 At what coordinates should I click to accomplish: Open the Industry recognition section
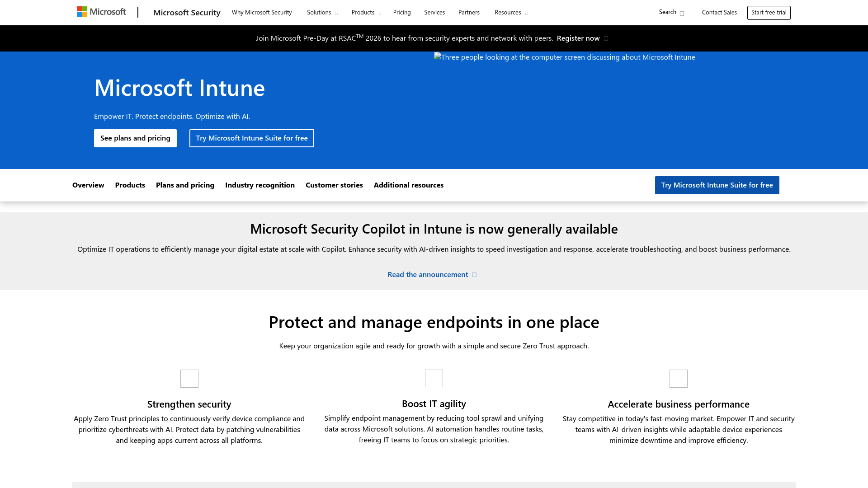[x=259, y=185]
